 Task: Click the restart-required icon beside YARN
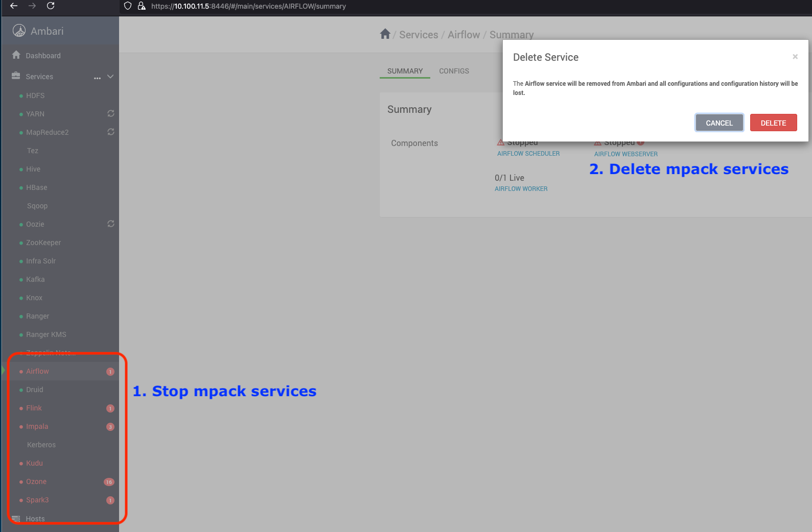tap(111, 113)
